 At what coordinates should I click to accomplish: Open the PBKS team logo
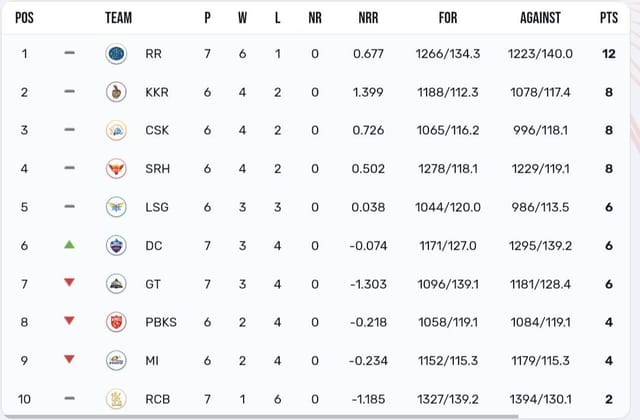(116, 322)
